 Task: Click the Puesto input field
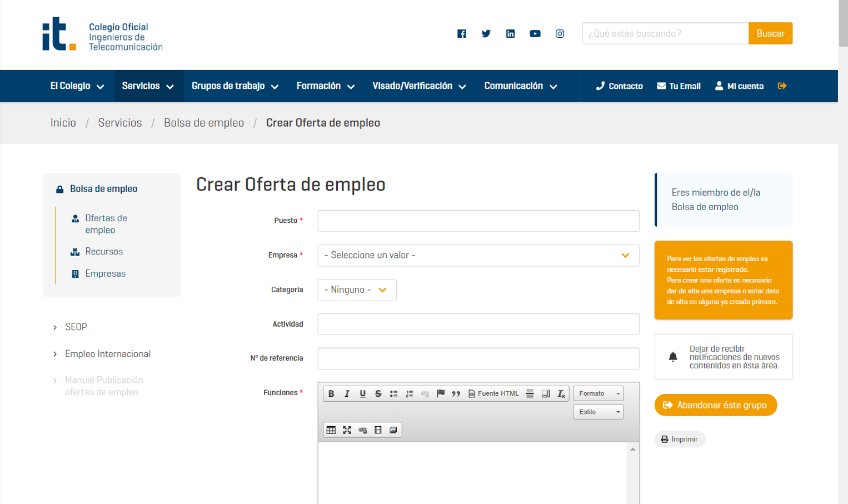pyautogui.click(x=478, y=221)
